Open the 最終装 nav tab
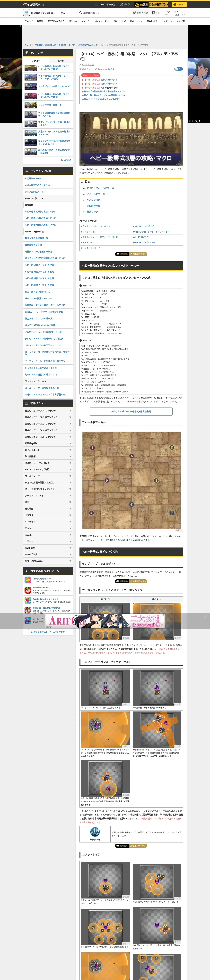Image resolution: width=210 pixels, height=980 pixels. pos(40,21)
